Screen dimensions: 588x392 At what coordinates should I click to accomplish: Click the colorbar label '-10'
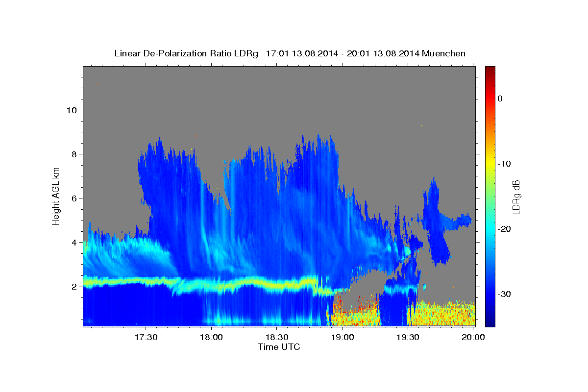coord(505,164)
